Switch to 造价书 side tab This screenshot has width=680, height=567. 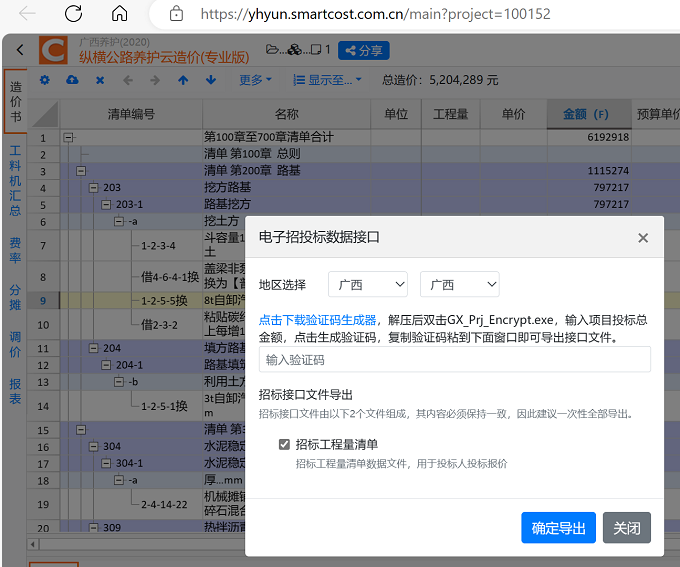click(16, 101)
